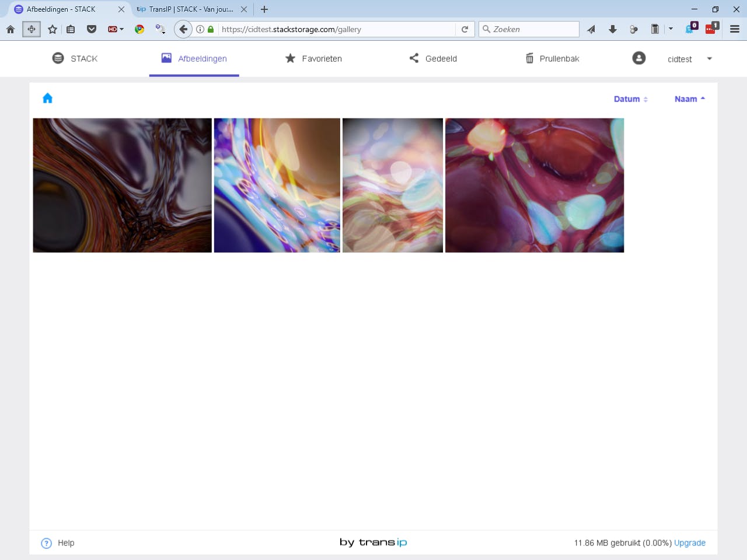Open the pastel bokeh image thumbnail
The height and width of the screenshot is (560, 747).
pyautogui.click(x=393, y=185)
